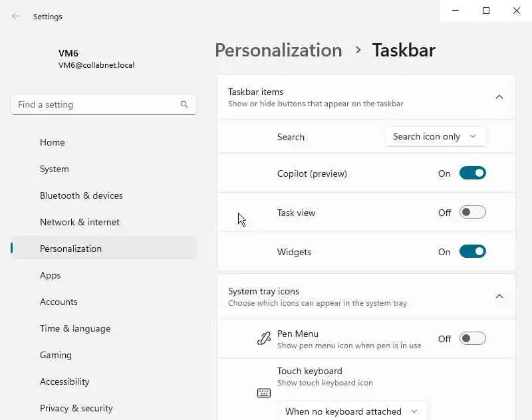Turn off the Copilot (preview) toggle
This screenshot has width=532, height=420.
pyautogui.click(x=473, y=173)
